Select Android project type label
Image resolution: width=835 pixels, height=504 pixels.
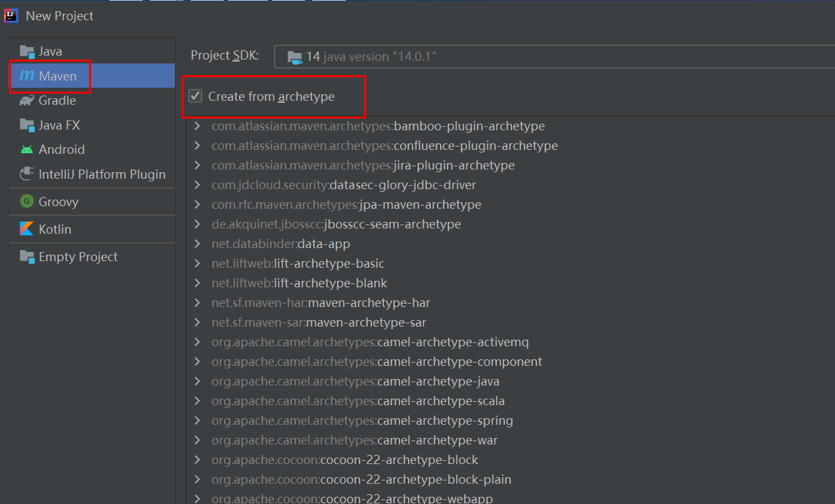62,149
